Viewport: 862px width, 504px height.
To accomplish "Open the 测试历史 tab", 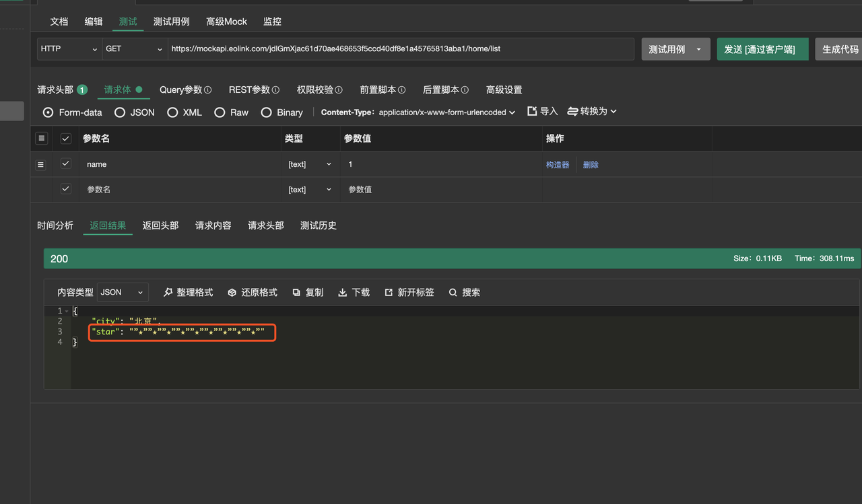I will [318, 225].
